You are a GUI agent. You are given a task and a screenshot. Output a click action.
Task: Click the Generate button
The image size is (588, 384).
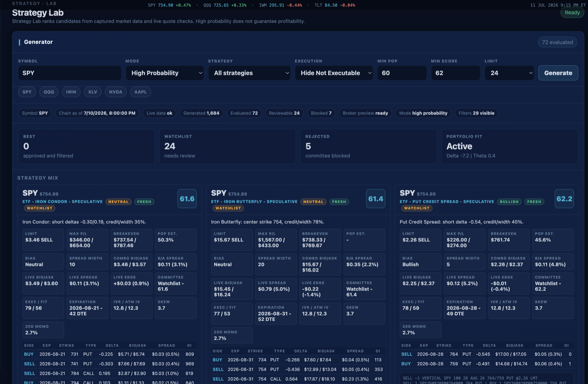[x=558, y=73]
